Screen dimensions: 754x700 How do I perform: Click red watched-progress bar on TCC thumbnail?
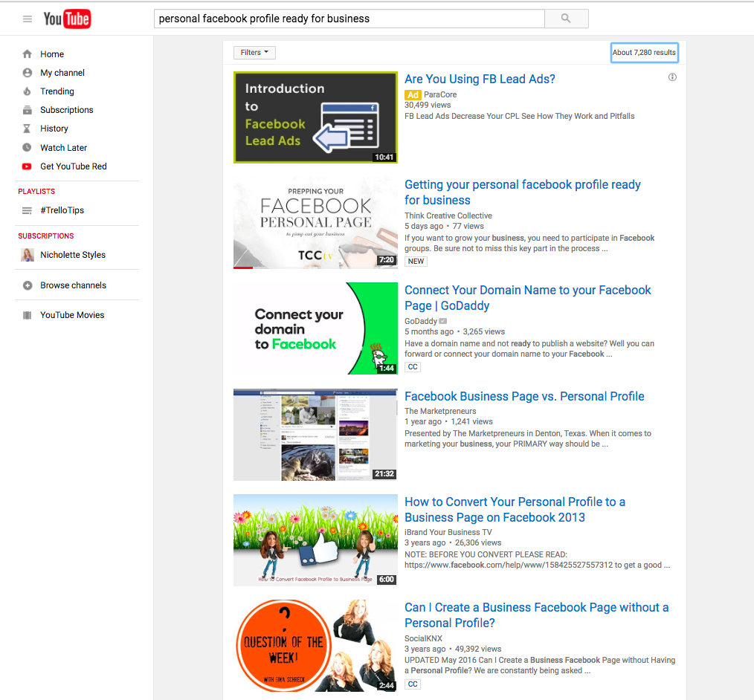(243, 268)
